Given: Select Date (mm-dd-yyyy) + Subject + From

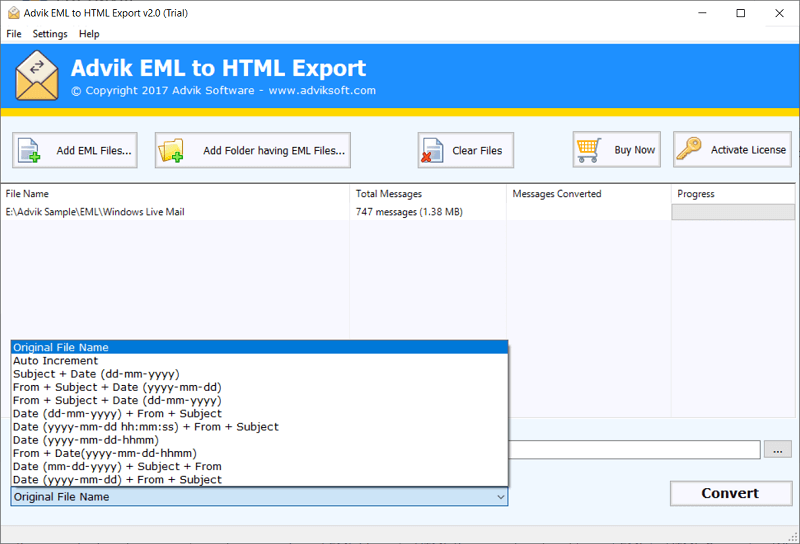Looking at the screenshot, I should click(259, 467).
